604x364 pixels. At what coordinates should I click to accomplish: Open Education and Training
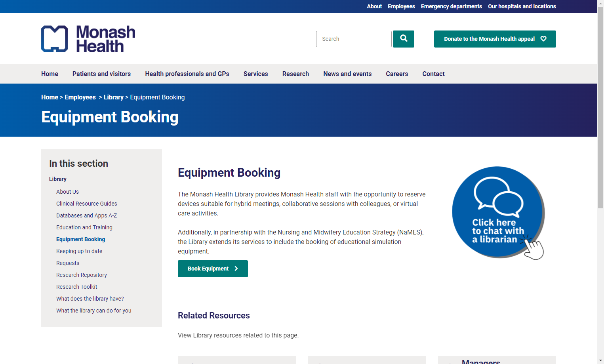(84, 227)
